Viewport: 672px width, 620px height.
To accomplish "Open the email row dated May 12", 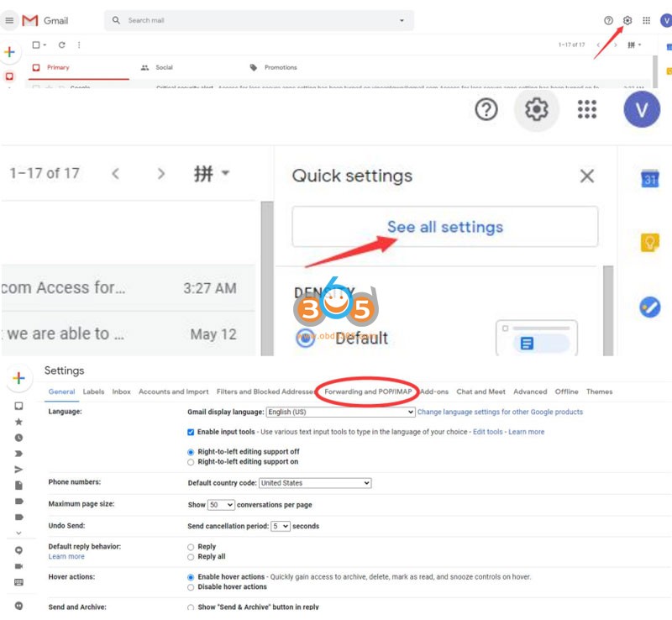I will [x=128, y=334].
